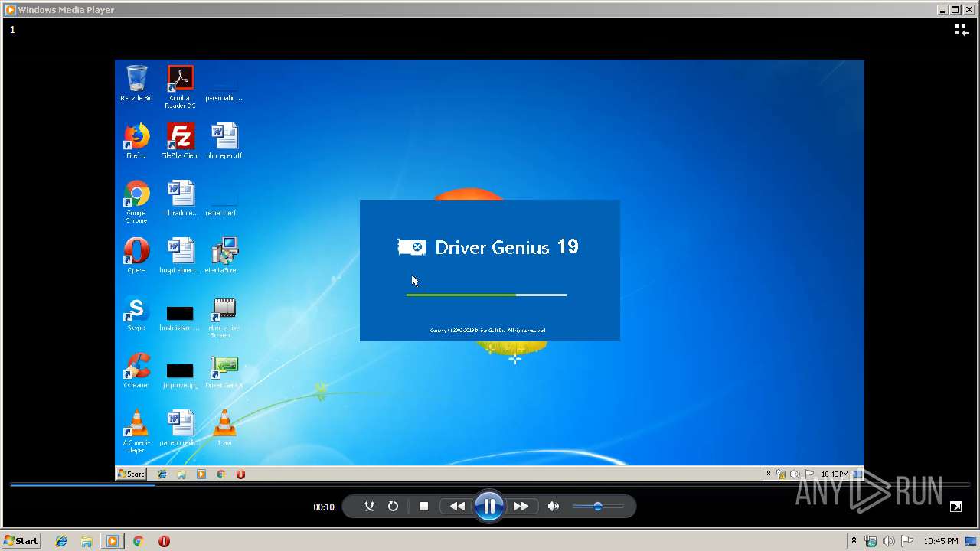Screen dimensions: 980x551
Task: Open Google Chrome from the taskbar
Action: [138, 541]
